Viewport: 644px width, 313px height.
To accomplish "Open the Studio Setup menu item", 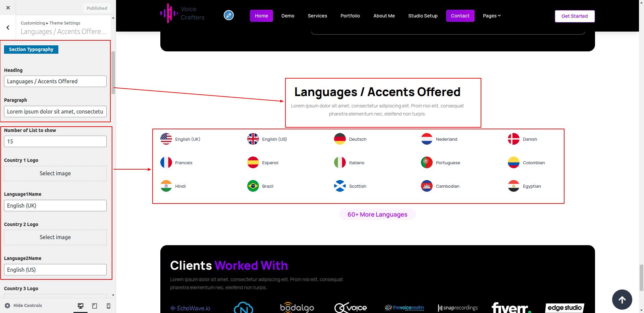I will (423, 16).
